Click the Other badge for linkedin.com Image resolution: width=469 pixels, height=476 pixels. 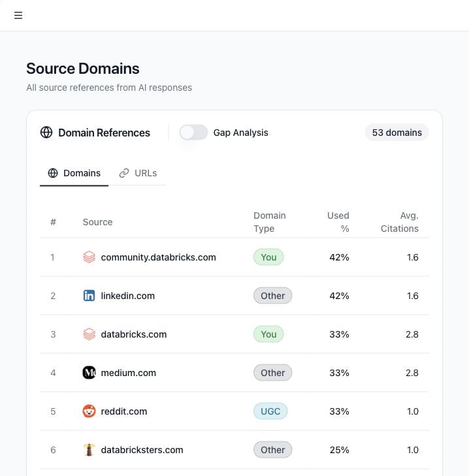click(273, 296)
